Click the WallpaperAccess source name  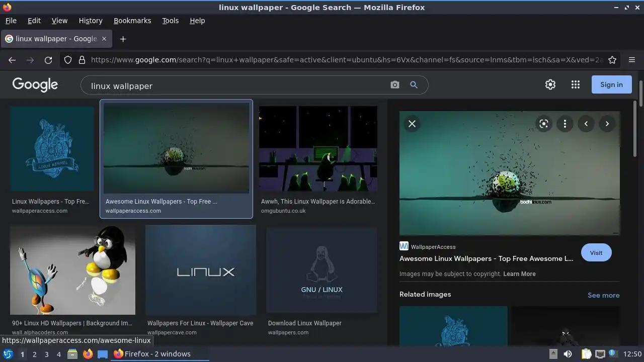[x=433, y=247]
